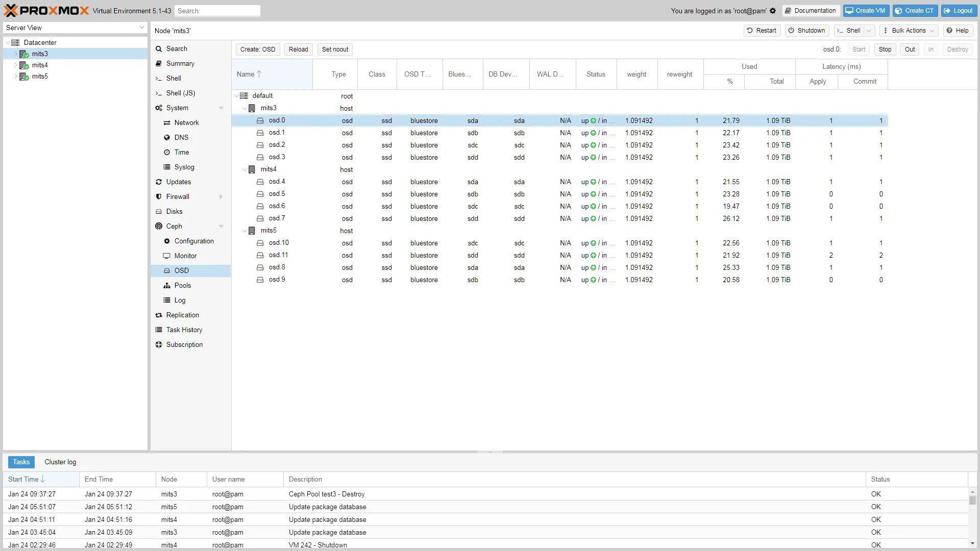Viewport: 980px width, 551px height.
Task: Open the Replication panel
Action: tap(182, 315)
